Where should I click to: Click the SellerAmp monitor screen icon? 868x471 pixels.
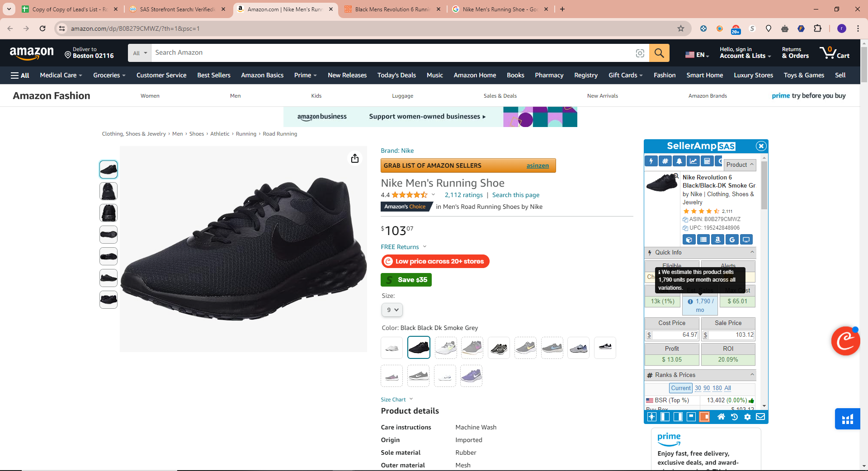(x=746, y=240)
